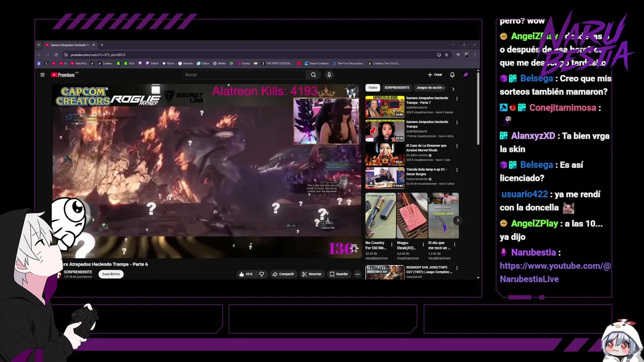Image resolution: width=644 pixels, height=362 pixels.
Task: Open the 23:16 Gamers Atrapados Haciendo Trampa thumbnail
Action: pos(385,130)
